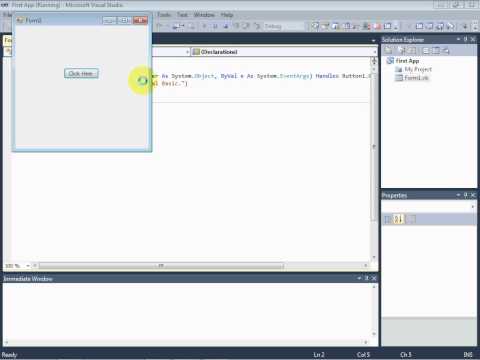The width and height of the screenshot is (480, 360).
Task: Open Solution Explorer window position dropdown
Action: (459, 39)
